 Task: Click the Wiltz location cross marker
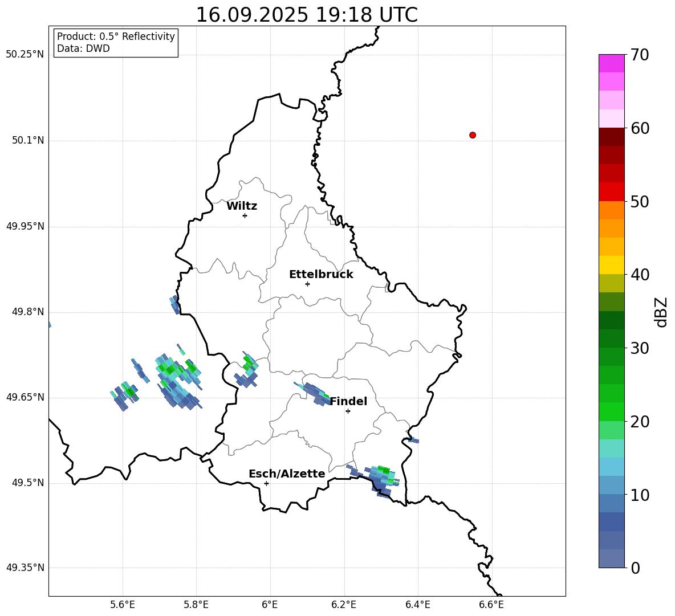pos(245,215)
